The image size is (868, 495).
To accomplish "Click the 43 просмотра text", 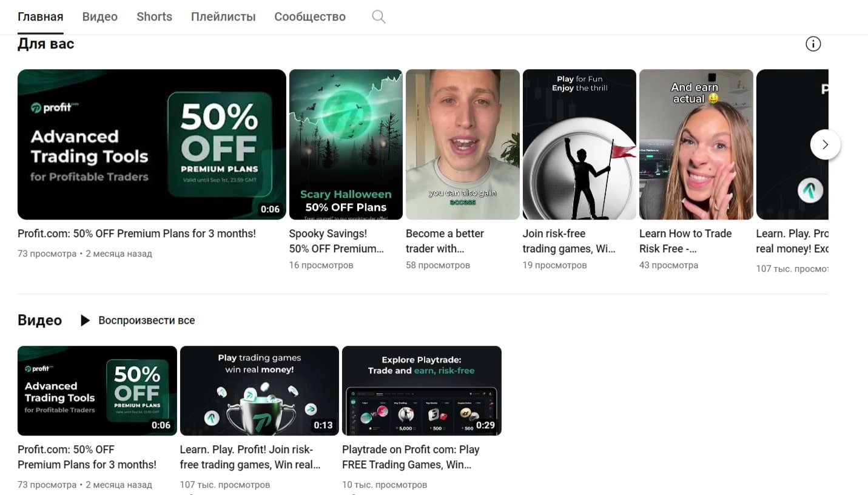I will [668, 265].
